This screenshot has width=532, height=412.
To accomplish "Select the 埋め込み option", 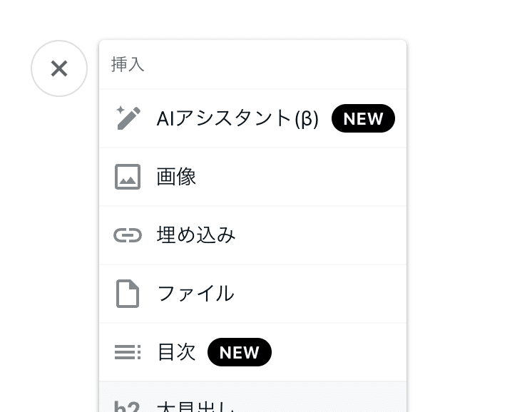I will 196,235.
